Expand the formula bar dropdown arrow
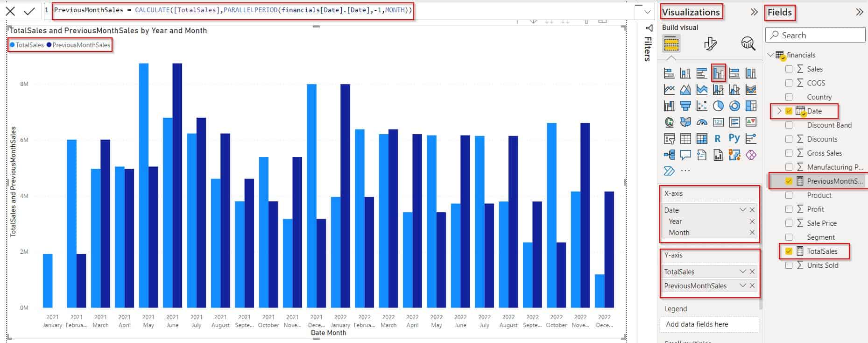 pyautogui.click(x=648, y=12)
